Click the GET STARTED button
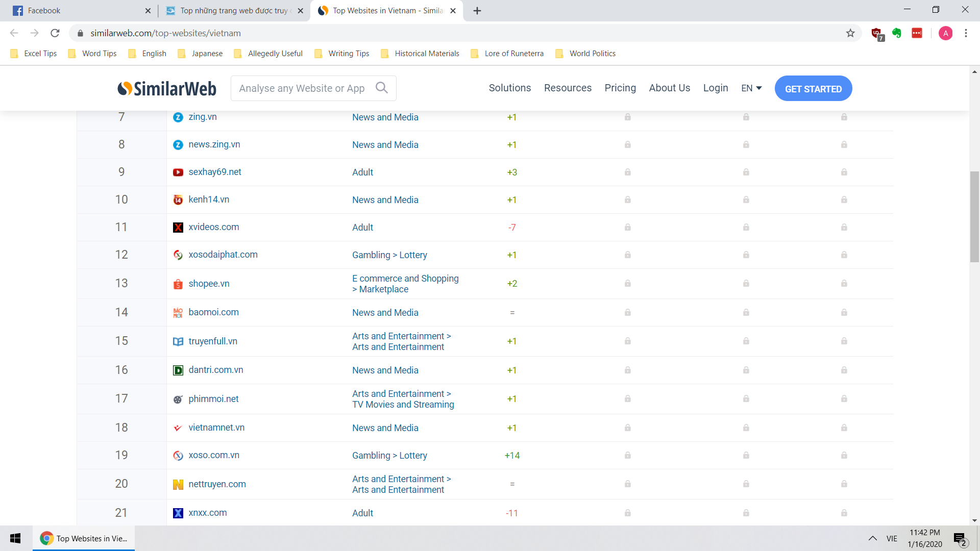The height and width of the screenshot is (551, 980). point(813,89)
